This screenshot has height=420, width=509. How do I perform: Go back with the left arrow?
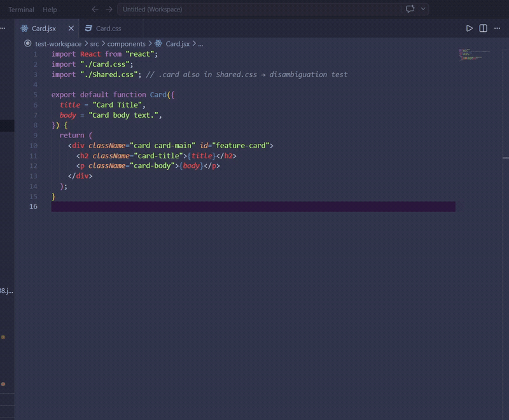click(95, 10)
